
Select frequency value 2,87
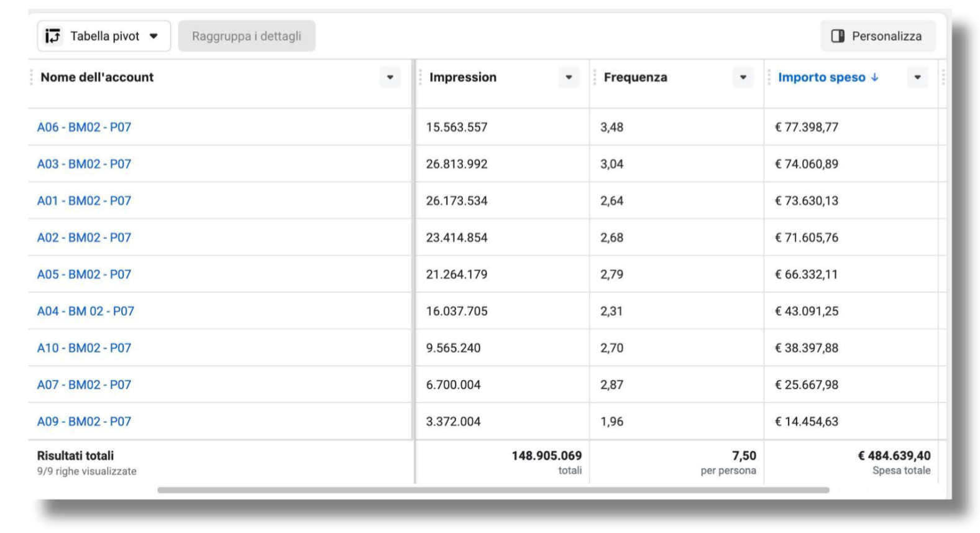click(x=611, y=384)
